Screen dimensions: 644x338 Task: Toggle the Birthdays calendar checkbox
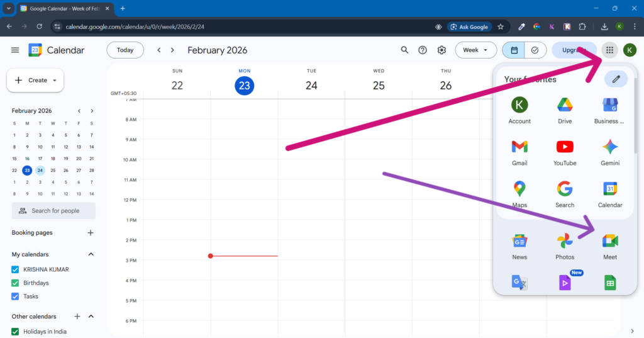pos(16,283)
